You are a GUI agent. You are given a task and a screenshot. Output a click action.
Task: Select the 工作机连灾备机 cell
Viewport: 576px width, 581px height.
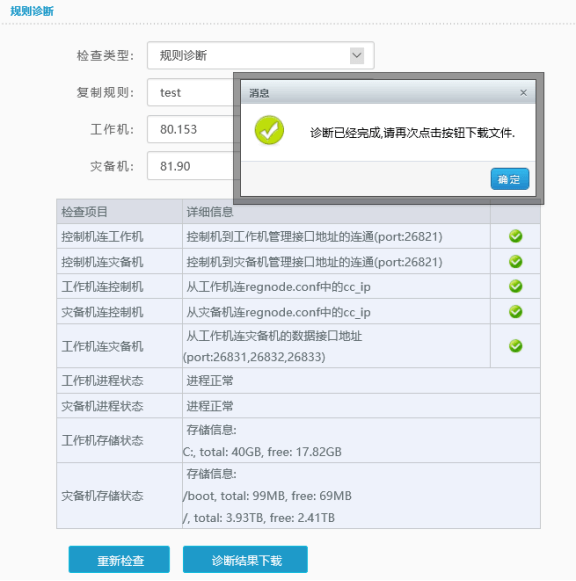(119, 346)
